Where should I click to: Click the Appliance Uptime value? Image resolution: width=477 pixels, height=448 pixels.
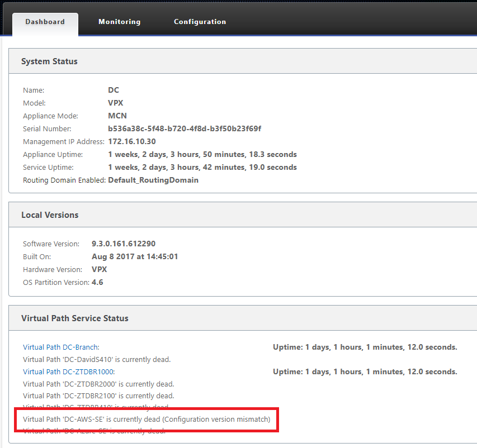pos(202,154)
